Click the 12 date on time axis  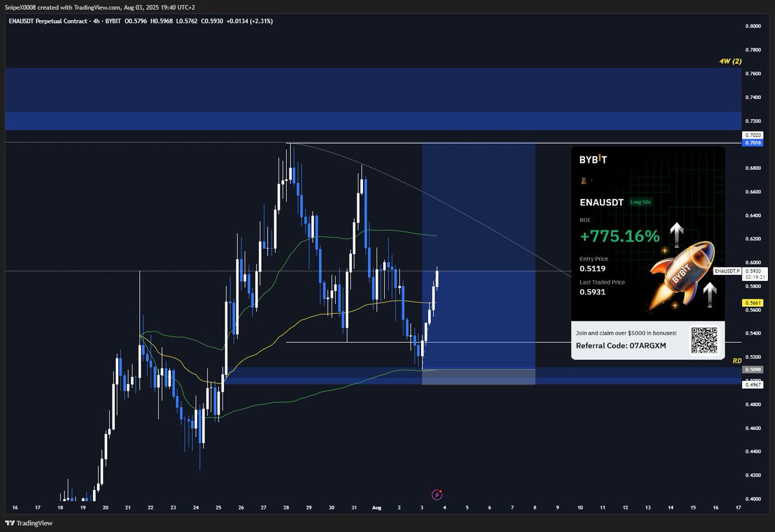pos(625,508)
